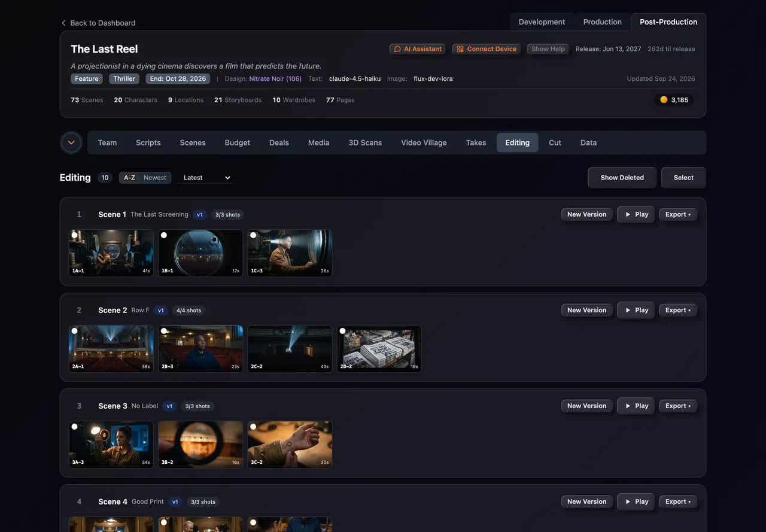
Task: Click the 21 Storyboards stat
Action: click(x=238, y=100)
